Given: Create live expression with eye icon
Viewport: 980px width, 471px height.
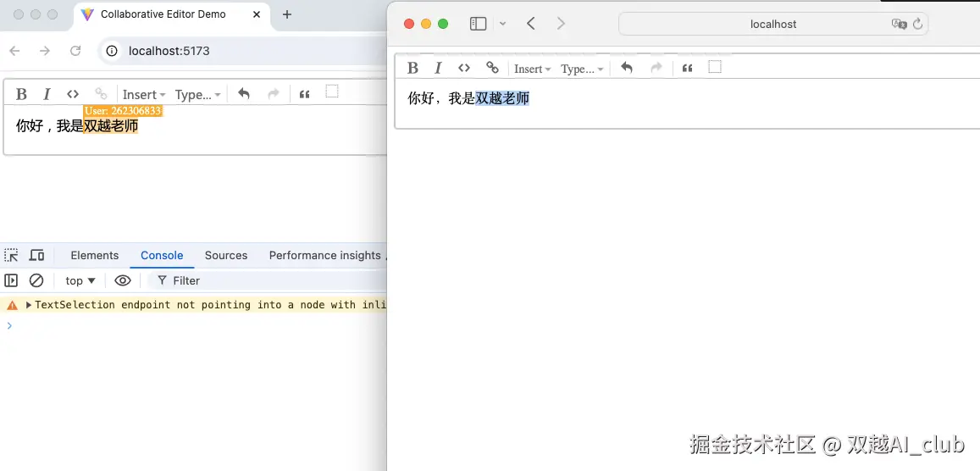Looking at the screenshot, I should [123, 280].
